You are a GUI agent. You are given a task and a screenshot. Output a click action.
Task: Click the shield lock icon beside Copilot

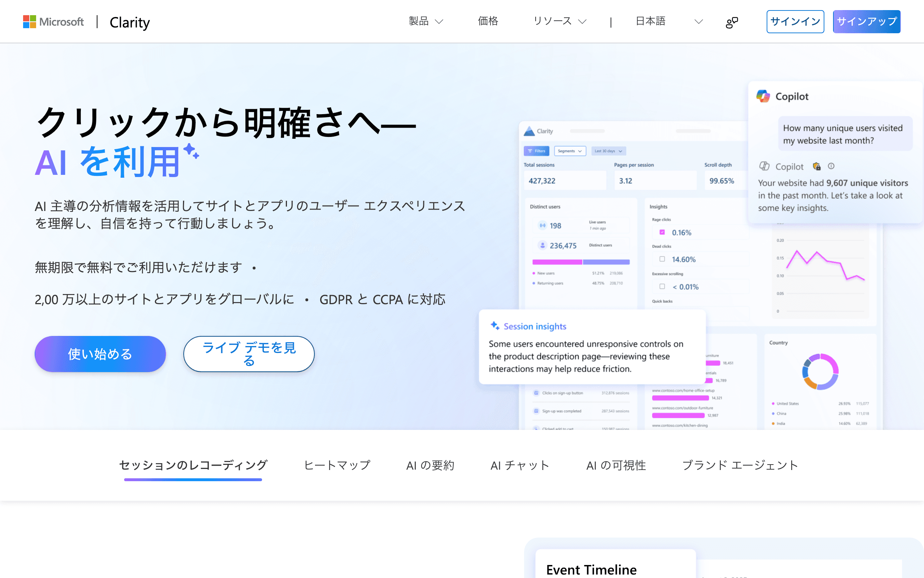tap(817, 166)
